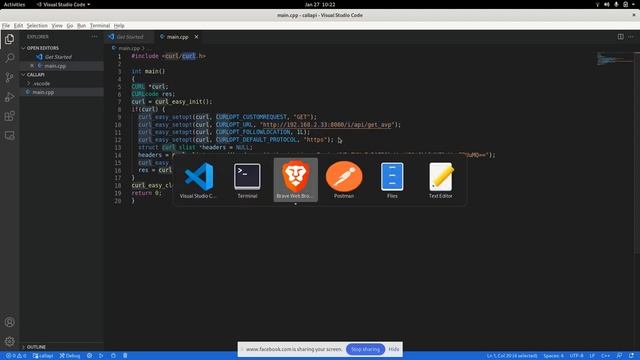The height and width of the screenshot is (360, 640).
Task: Open the Source Control view
Action: (x=9, y=78)
